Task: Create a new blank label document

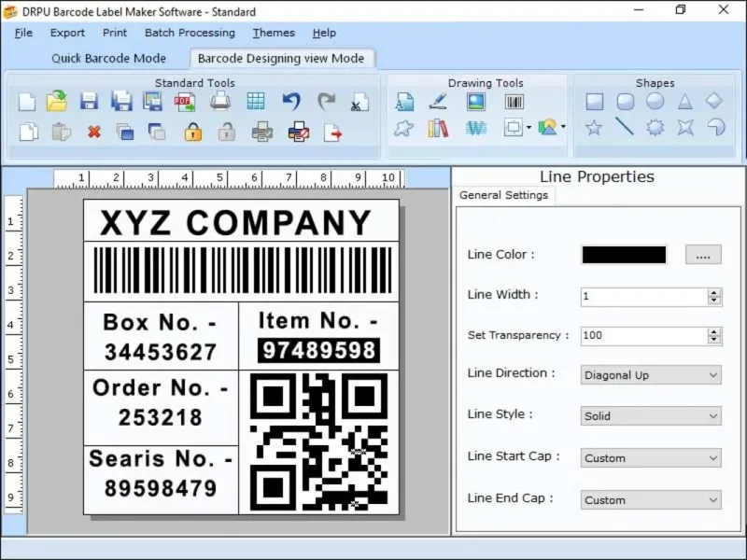Action: pos(27,102)
